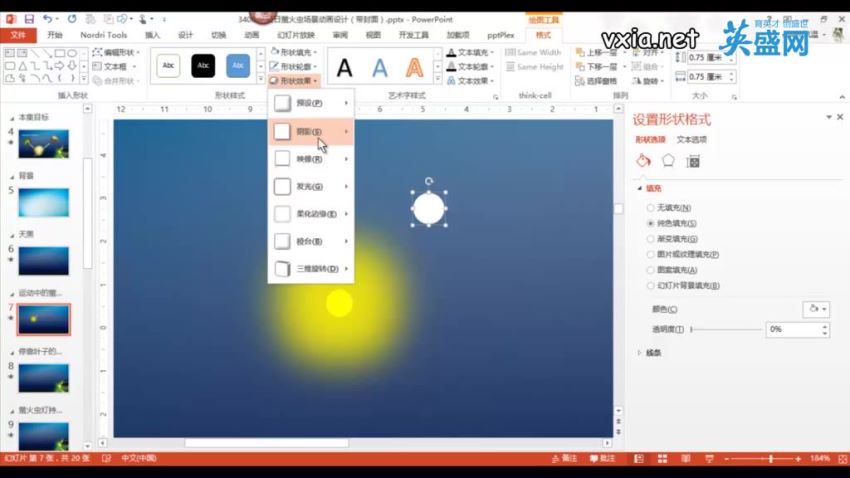
Task: Open 阴影 (Shadow) submenu in effects menu
Action: pyautogui.click(x=311, y=131)
